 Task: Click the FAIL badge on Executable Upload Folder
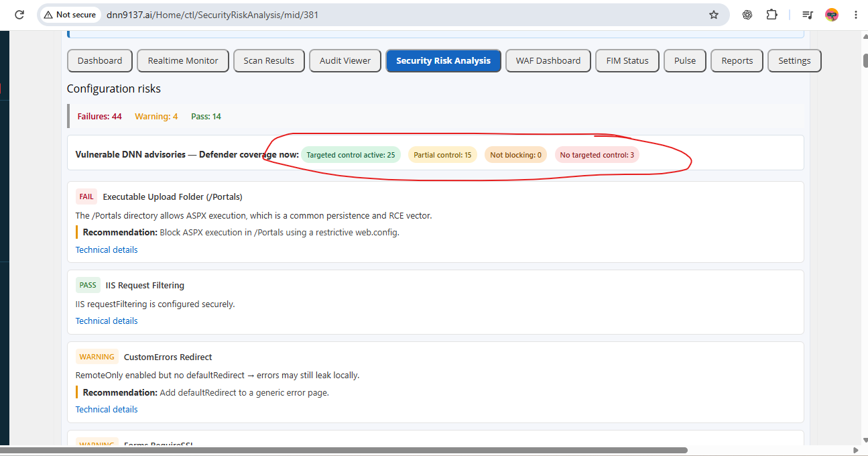pos(86,196)
